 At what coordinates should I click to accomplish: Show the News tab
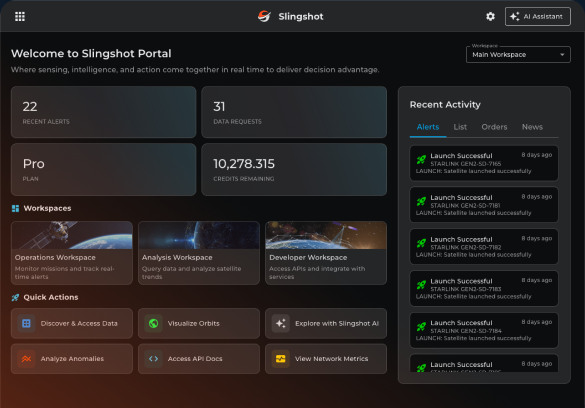pyautogui.click(x=532, y=127)
